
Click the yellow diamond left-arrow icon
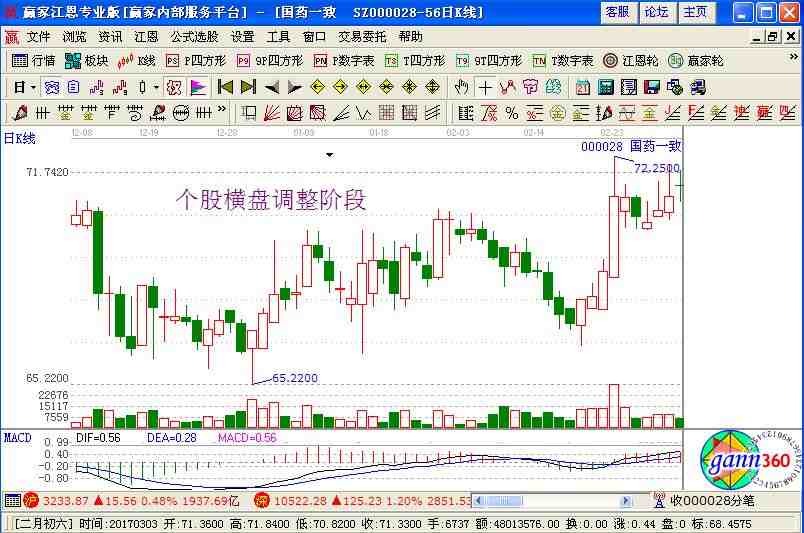[318, 88]
